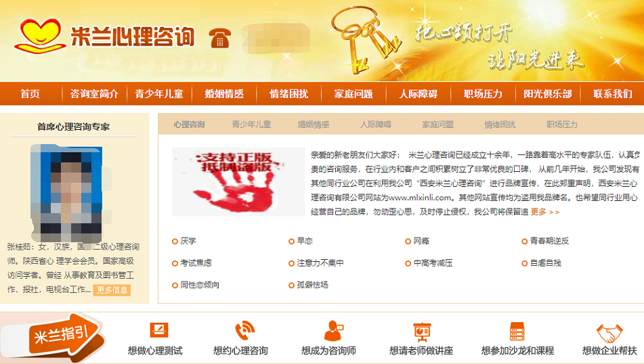Click the handshake icon for 想做企业帮扶
The height and width of the screenshot is (364, 644).
point(609,334)
